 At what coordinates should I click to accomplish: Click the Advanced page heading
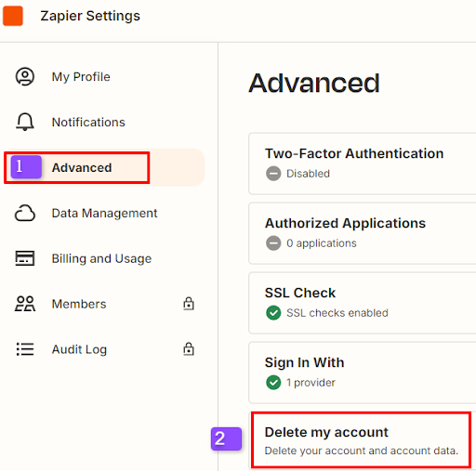314,83
